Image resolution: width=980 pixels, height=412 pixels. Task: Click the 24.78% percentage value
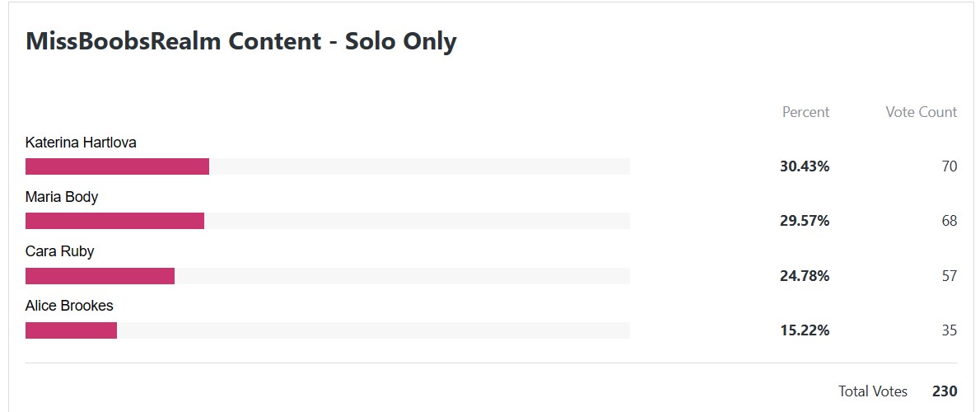[805, 276]
